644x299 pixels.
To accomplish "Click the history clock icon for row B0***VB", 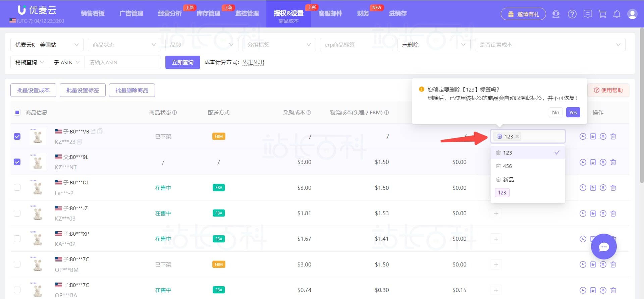I will tap(583, 136).
